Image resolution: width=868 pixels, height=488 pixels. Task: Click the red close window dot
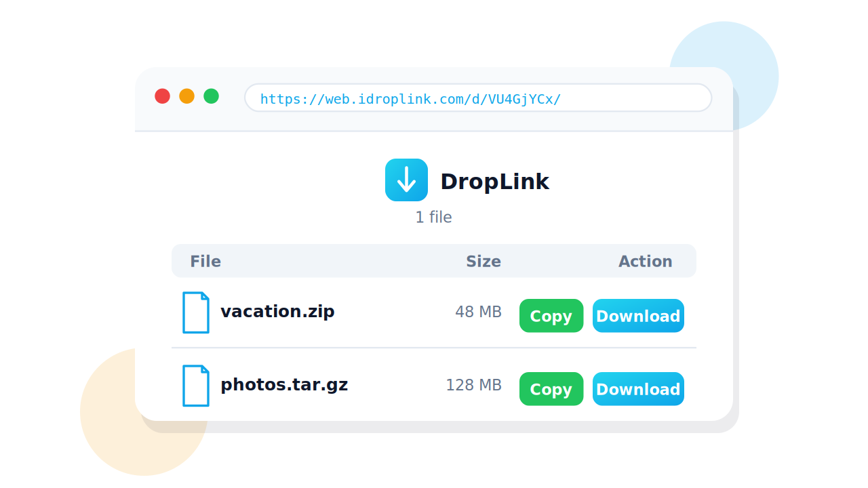tap(162, 96)
